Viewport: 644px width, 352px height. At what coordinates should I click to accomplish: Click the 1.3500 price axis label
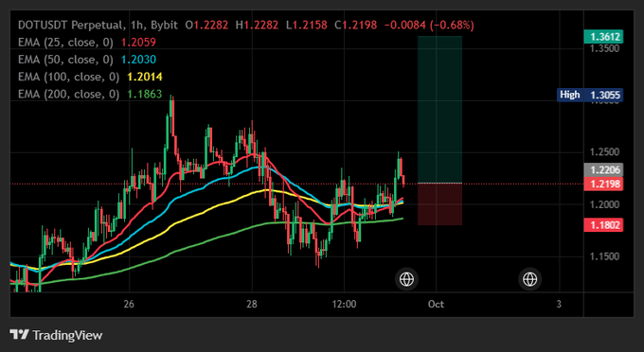(604, 49)
